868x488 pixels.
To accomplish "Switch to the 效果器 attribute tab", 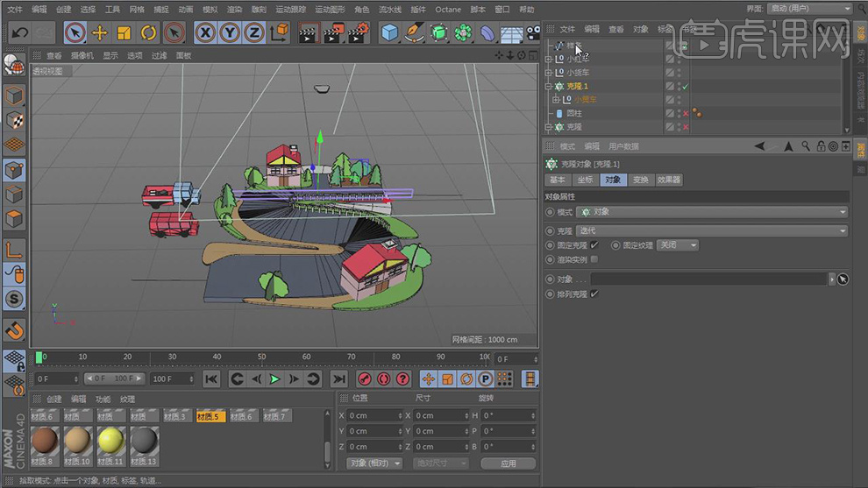I will pos(669,180).
